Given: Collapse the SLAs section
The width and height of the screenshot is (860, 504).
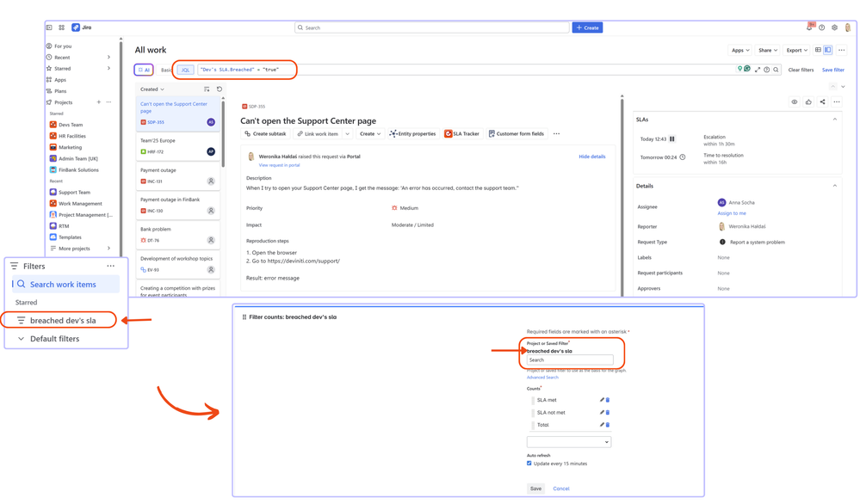Looking at the screenshot, I should [835, 120].
